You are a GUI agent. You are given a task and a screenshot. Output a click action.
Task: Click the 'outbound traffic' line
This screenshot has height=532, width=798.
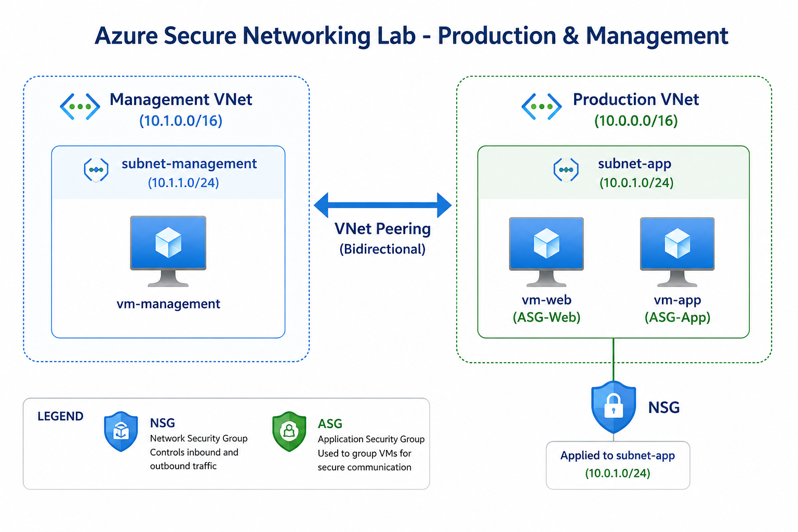[x=183, y=466]
